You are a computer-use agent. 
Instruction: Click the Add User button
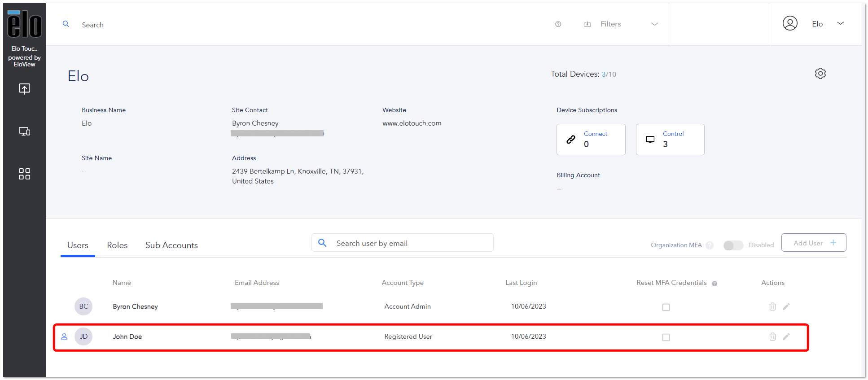[x=814, y=243]
